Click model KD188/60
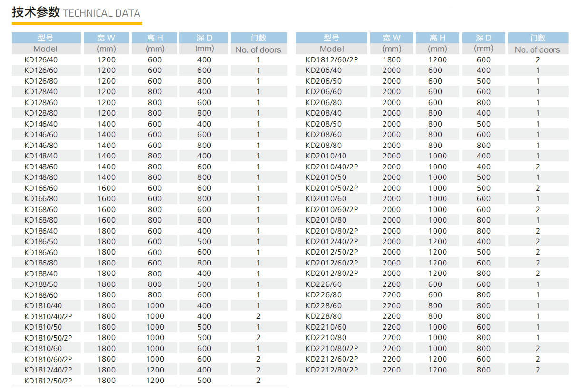Screen dimensions: 582x392 point(41,295)
